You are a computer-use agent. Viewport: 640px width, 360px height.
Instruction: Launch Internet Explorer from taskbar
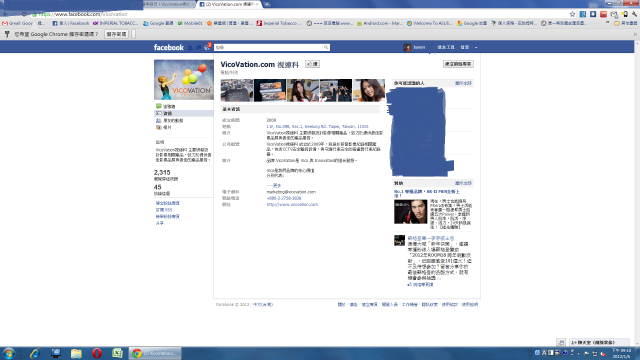pyautogui.click(x=34, y=353)
